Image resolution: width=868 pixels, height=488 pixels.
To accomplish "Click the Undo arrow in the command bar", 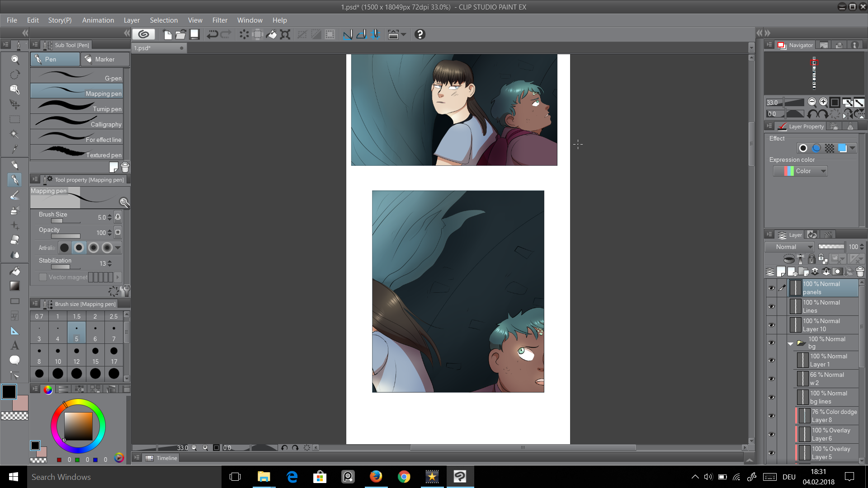I will click(212, 34).
